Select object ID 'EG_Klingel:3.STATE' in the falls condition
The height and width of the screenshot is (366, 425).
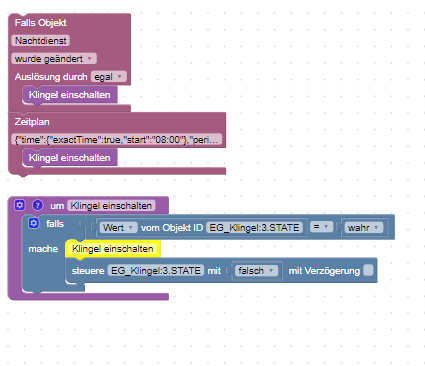pyautogui.click(x=255, y=228)
